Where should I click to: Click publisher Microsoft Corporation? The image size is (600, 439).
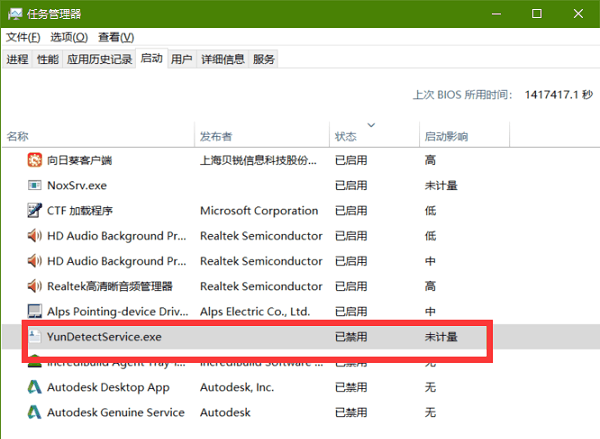259,211
